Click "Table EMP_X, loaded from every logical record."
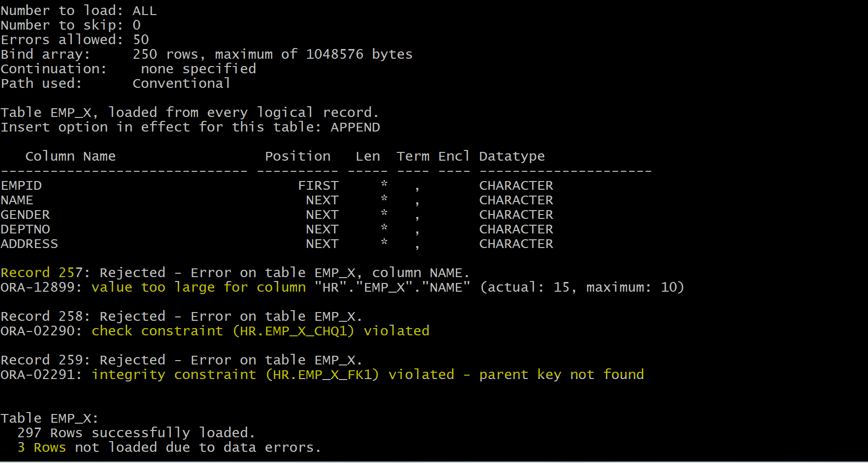 190,113
